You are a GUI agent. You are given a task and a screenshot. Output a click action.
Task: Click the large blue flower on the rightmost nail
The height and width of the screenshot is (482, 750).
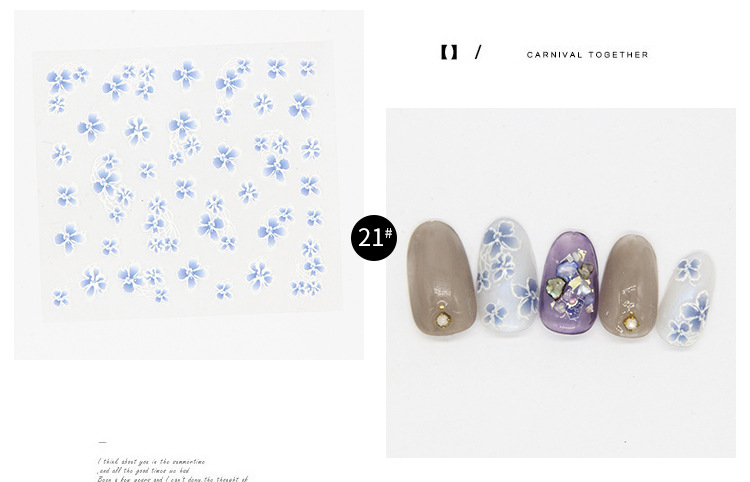click(x=696, y=309)
